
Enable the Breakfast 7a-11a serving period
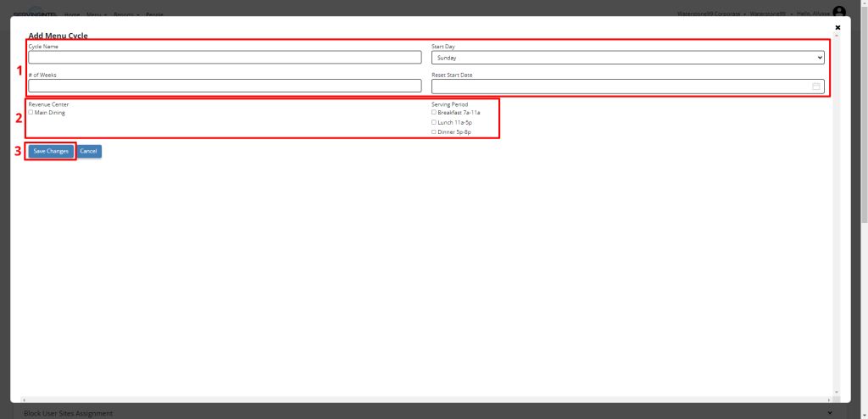coord(434,112)
